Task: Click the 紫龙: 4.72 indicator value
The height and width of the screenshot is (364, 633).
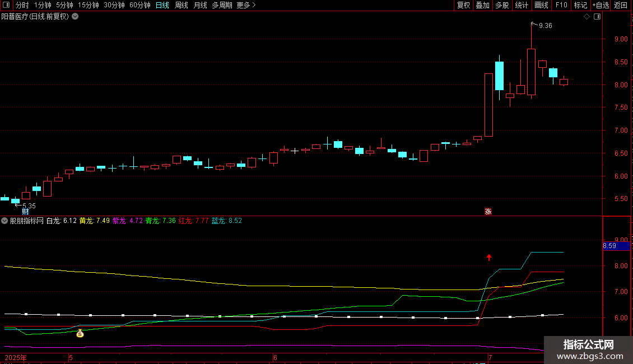Action: click(128, 221)
